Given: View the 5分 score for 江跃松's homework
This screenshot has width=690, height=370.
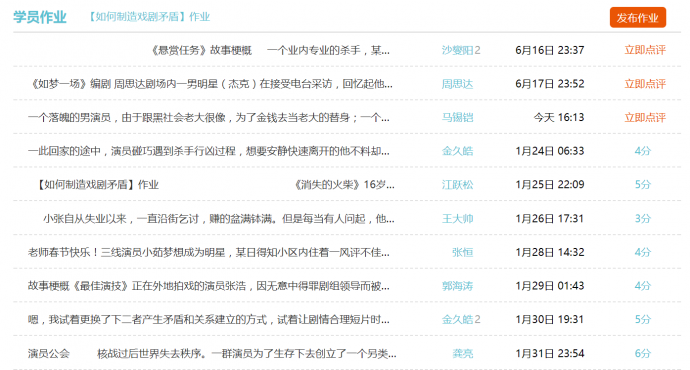Looking at the screenshot, I should 642,185.
